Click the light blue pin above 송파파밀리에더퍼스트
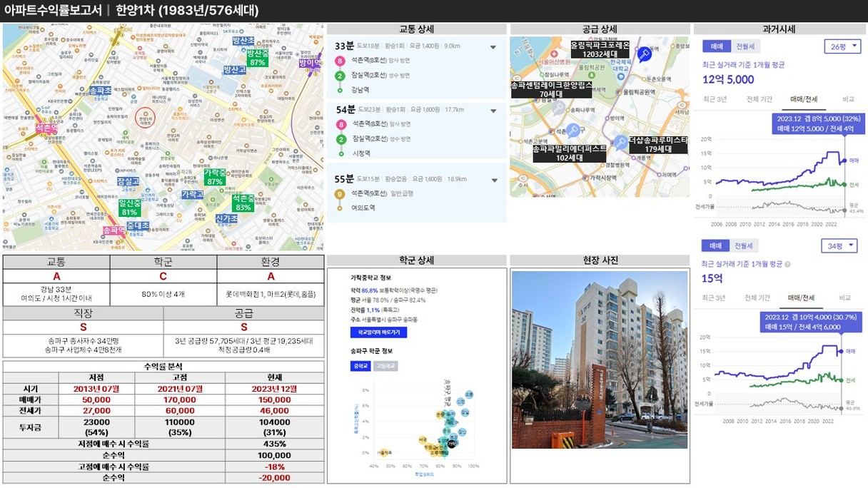The height and width of the screenshot is (488, 868). 572,131
